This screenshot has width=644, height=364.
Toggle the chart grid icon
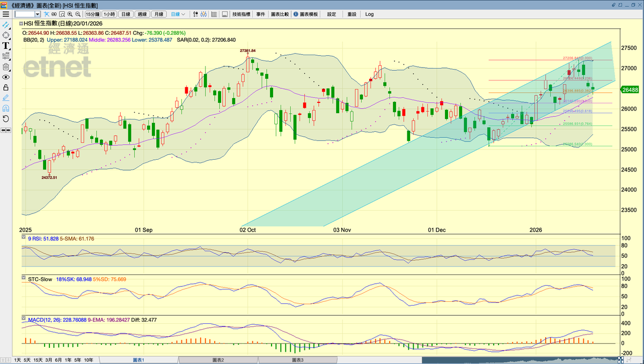click(214, 14)
